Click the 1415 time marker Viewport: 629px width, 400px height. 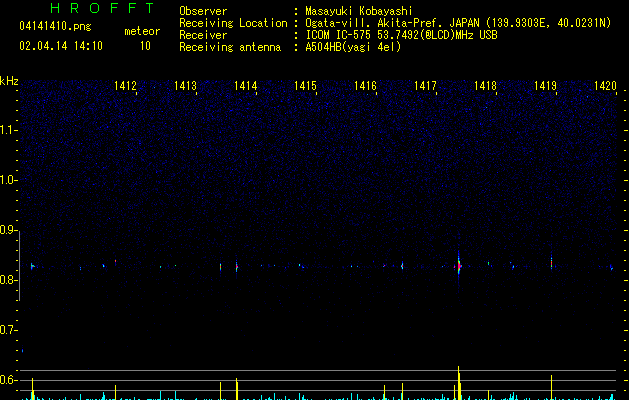tap(305, 86)
